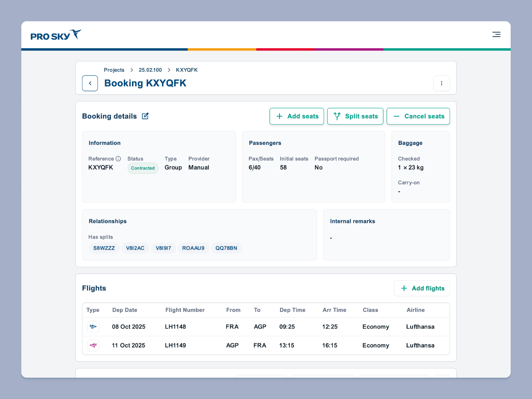This screenshot has height=399, width=532.
Task: Click the Cancel seats button
Action: coord(418,116)
